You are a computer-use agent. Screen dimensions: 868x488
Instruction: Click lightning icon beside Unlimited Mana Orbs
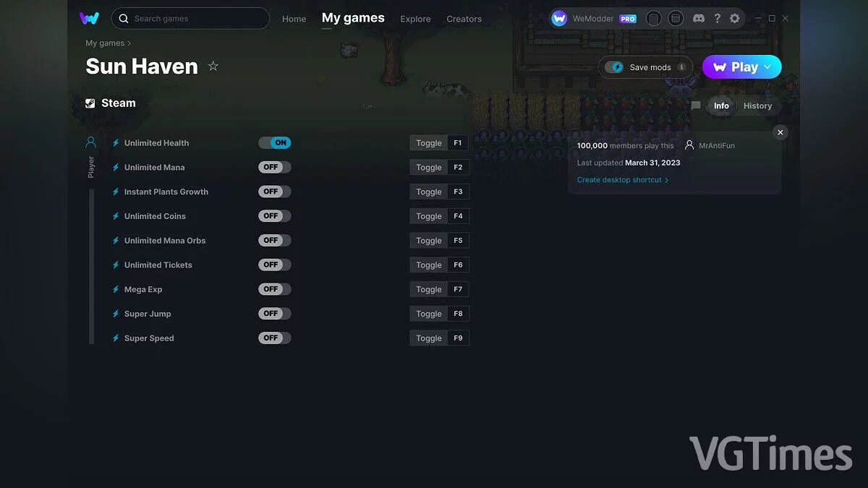(x=116, y=241)
